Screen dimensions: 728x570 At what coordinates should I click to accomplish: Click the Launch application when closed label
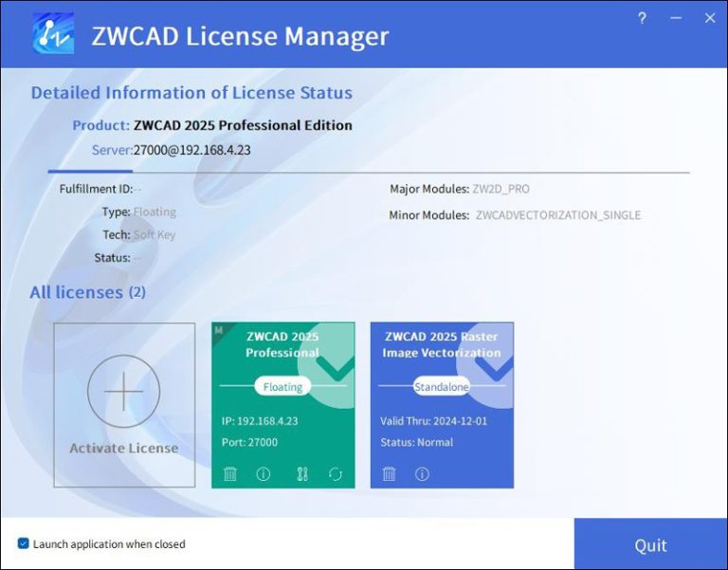(x=109, y=544)
